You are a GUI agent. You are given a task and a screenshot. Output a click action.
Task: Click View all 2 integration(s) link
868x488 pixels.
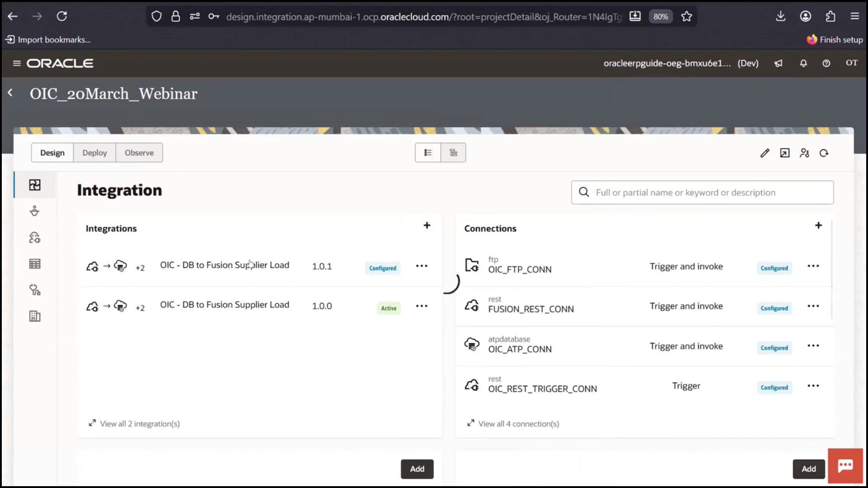tap(134, 424)
